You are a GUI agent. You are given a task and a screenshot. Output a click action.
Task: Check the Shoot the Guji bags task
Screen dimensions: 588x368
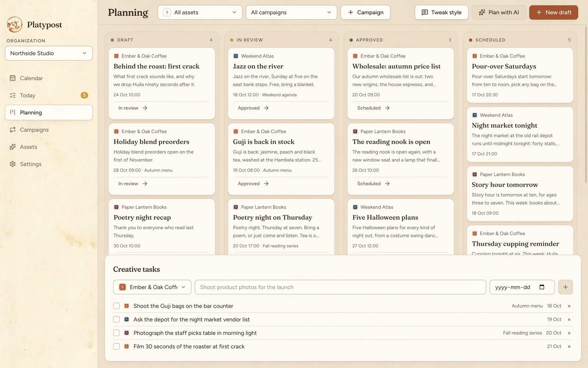click(x=116, y=306)
